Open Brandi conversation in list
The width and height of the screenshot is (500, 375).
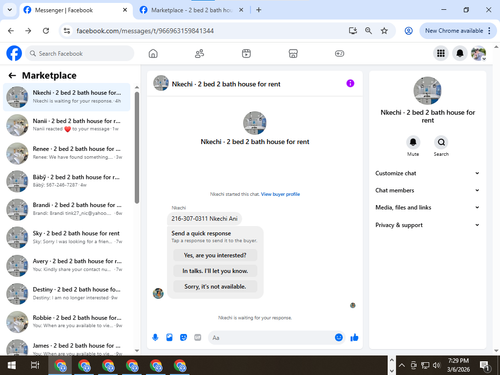pyautogui.click(x=67, y=209)
